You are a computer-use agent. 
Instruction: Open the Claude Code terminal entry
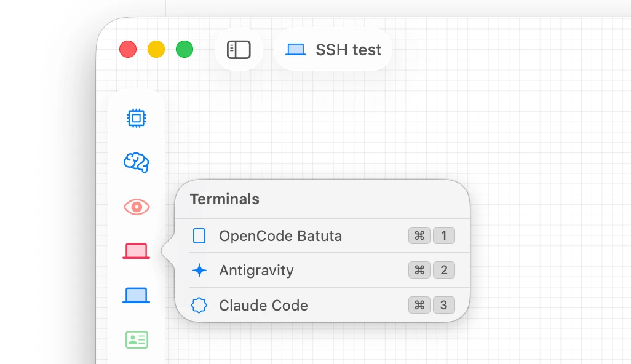322,305
